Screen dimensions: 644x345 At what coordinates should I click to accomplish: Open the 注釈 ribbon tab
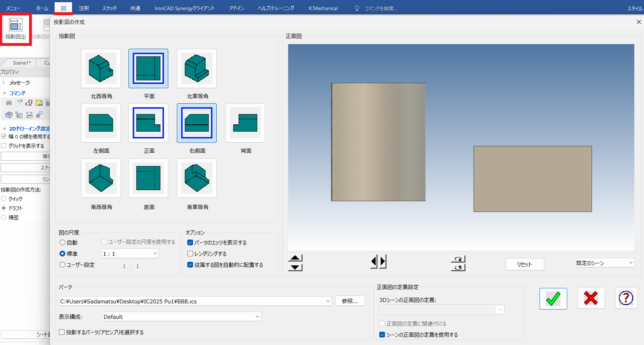[84, 8]
